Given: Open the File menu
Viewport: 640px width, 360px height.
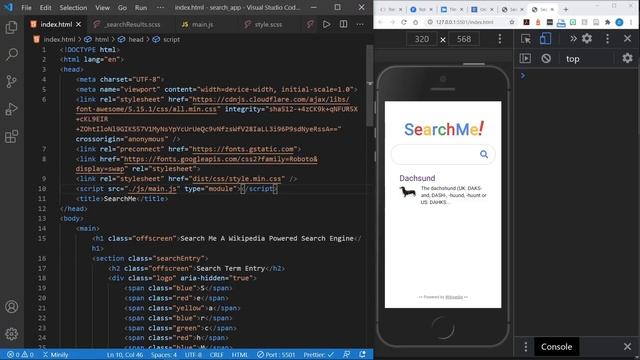Looking at the screenshot, I should point(26,7).
